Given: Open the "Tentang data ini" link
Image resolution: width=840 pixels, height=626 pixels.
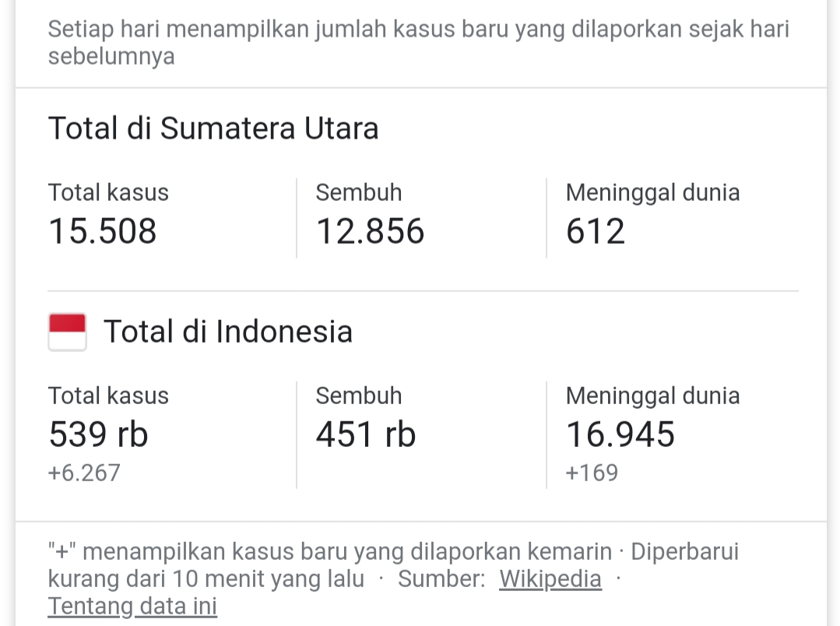Looking at the screenshot, I should click(132, 606).
